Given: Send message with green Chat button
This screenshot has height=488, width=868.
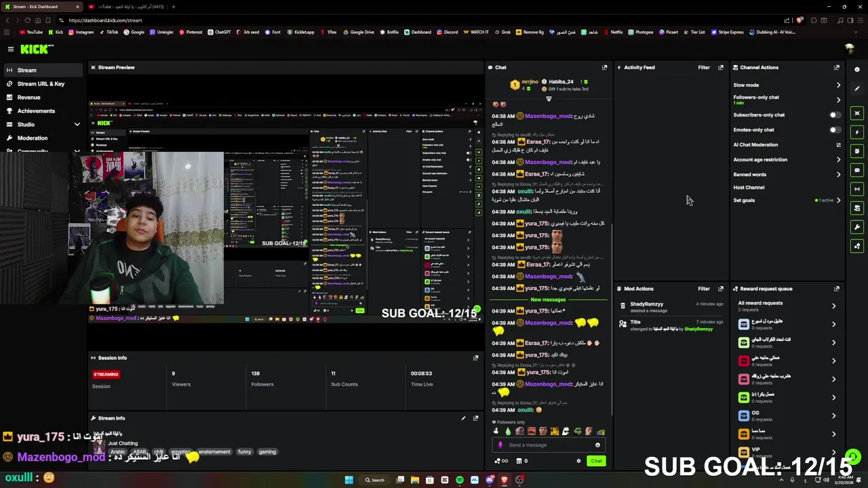Looking at the screenshot, I should point(596,461).
